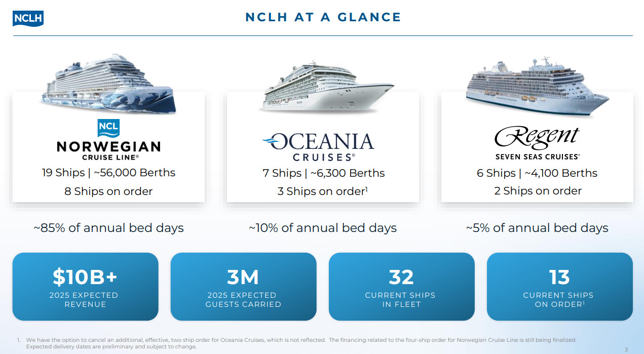Click the $10B+ expected revenue tile
Image resolution: width=644 pixels, height=354 pixels.
coord(85,287)
